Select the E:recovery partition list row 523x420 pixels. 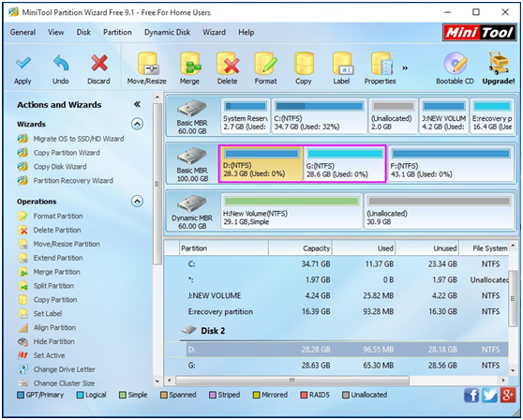pyautogui.click(x=336, y=312)
